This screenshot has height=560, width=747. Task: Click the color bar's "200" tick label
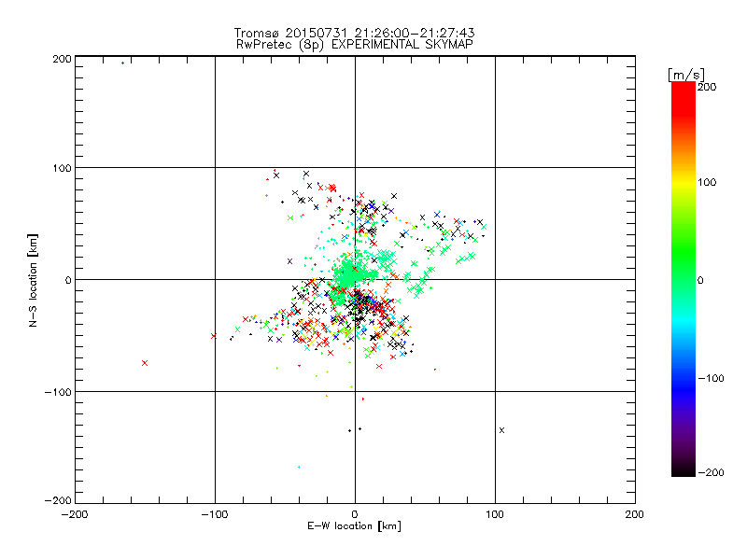(707, 87)
